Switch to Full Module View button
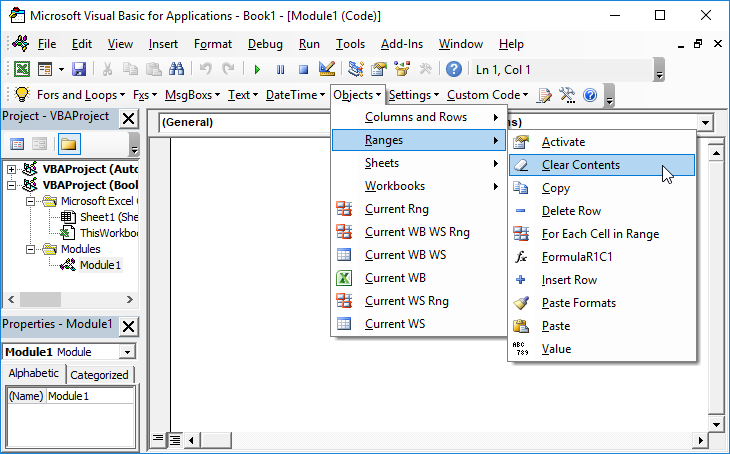The image size is (730, 454). (x=173, y=439)
